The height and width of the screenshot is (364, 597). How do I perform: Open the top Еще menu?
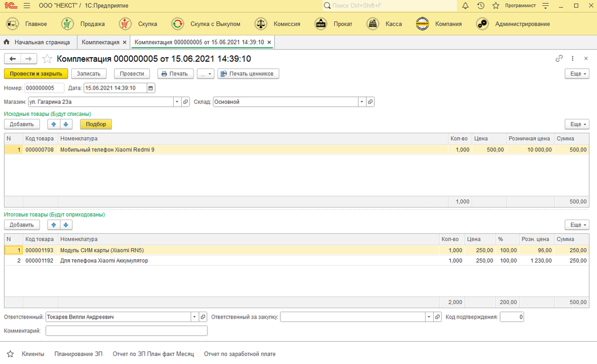(577, 74)
